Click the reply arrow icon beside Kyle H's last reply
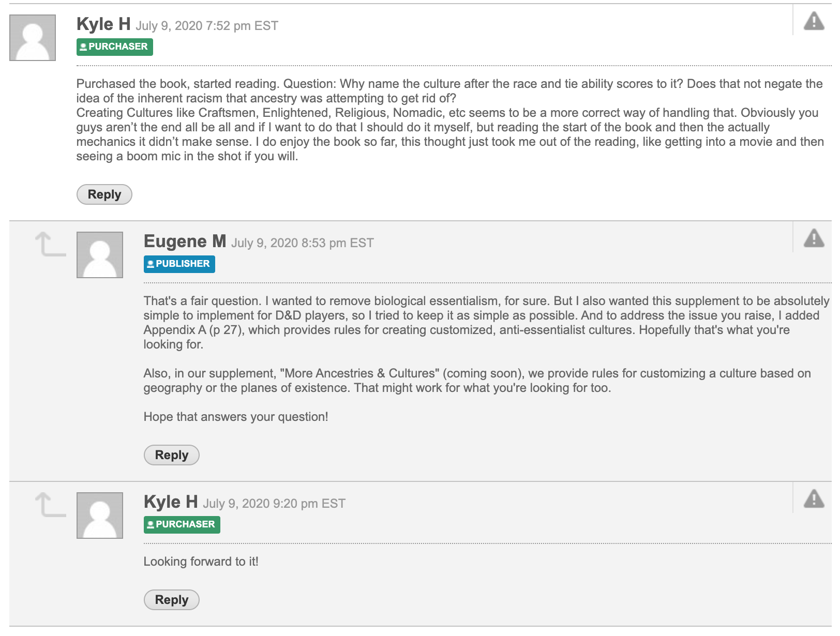 (x=50, y=505)
